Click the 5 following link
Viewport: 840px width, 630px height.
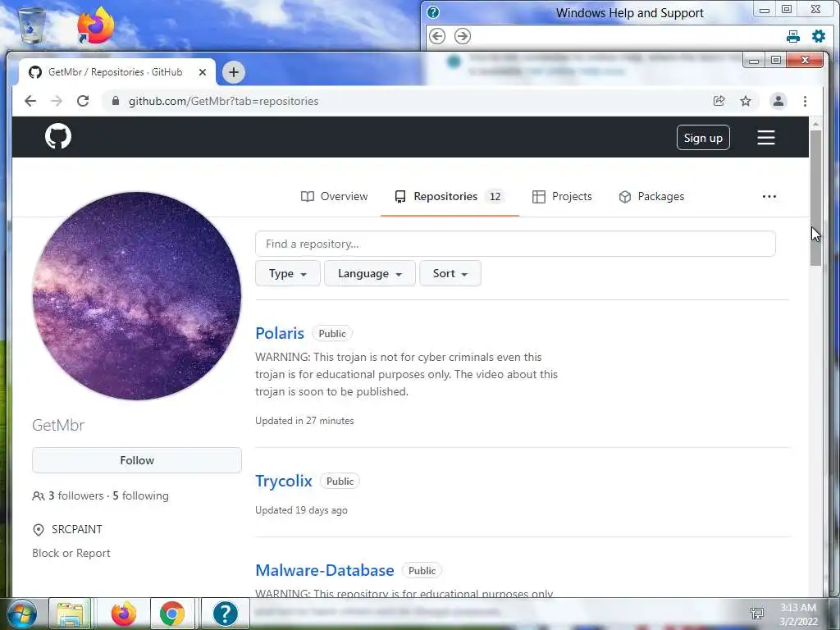pos(140,495)
